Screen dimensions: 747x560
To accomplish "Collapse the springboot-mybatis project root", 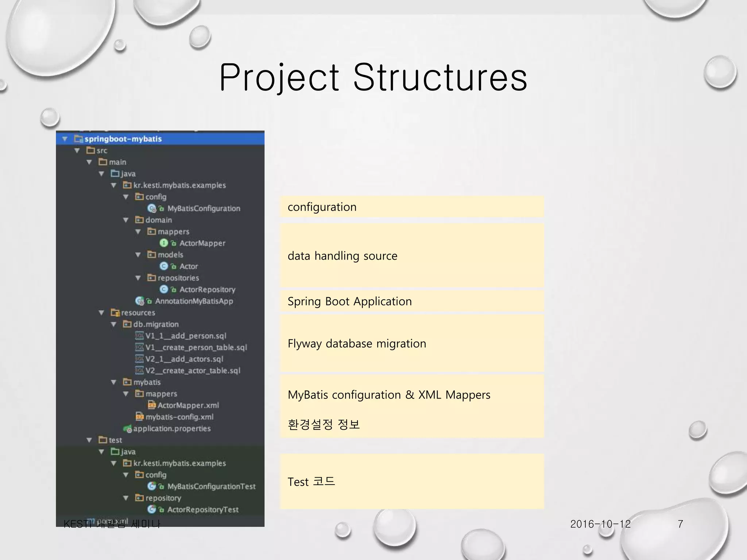I will coord(65,139).
